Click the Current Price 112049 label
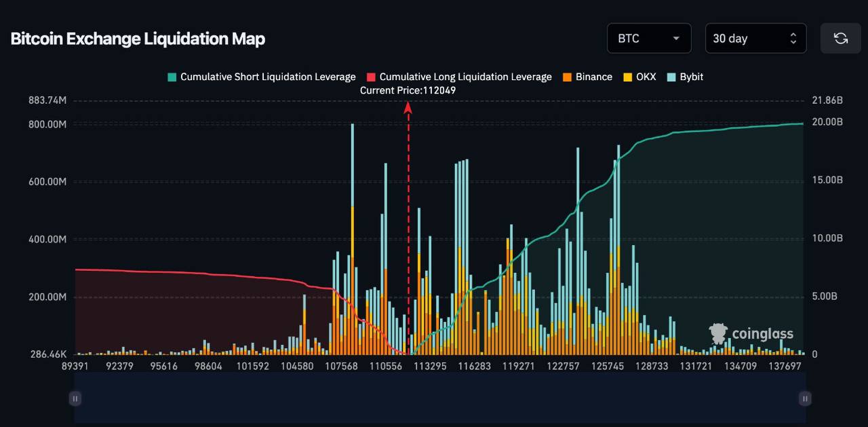This screenshot has height=427, width=868. click(408, 90)
